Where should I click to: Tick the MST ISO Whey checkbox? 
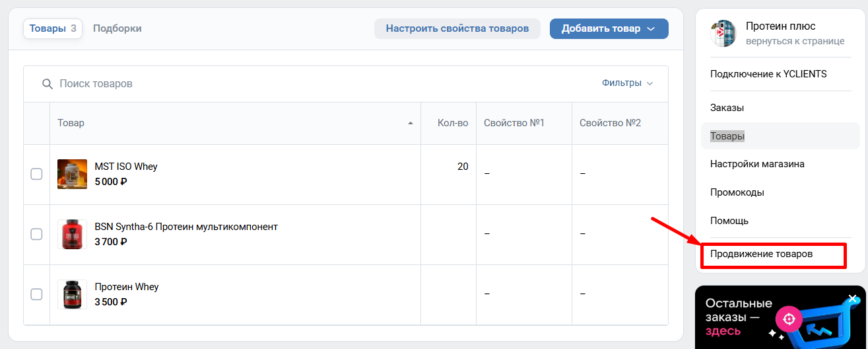[x=36, y=174]
